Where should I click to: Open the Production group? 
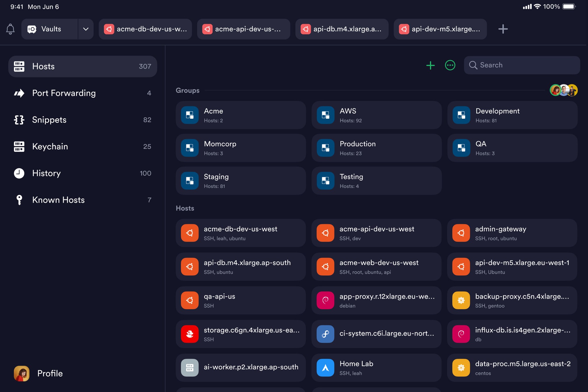click(376, 148)
